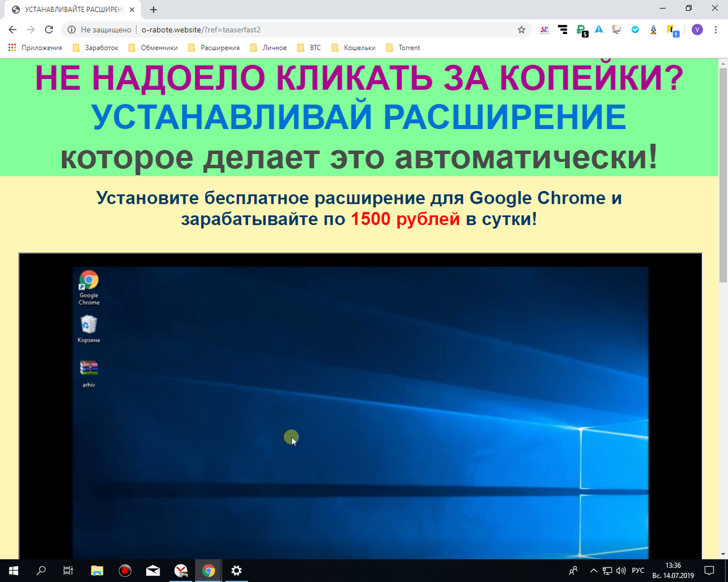The image size is (728, 582).
Task: Open the Action Center notifications icon
Action: click(709, 570)
